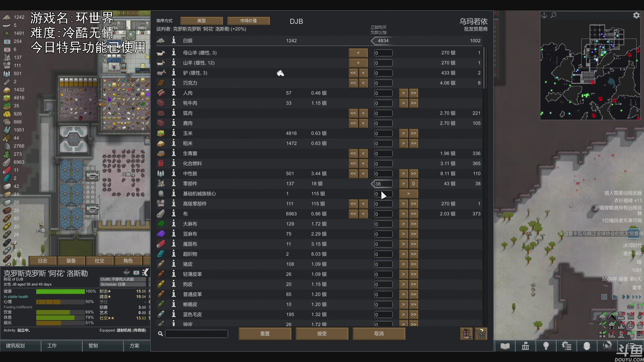644x362 pixels.
Task: Click the 接受 accept button
Action: (322, 334)
